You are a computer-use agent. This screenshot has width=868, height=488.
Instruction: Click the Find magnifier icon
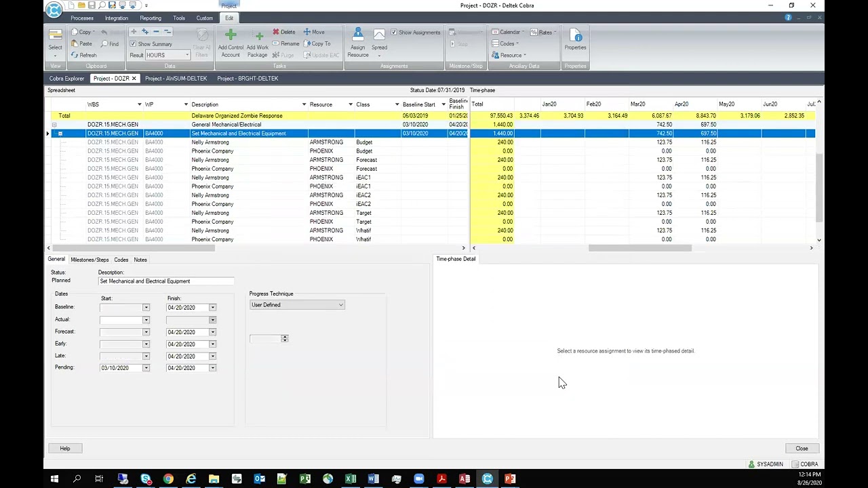pyautogui.click(x=104, y=43)
